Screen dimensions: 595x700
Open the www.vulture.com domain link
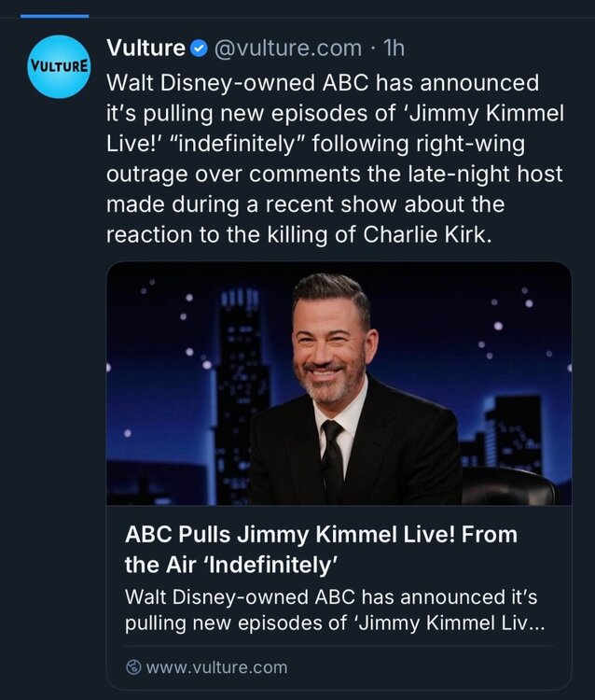point(216,667)
